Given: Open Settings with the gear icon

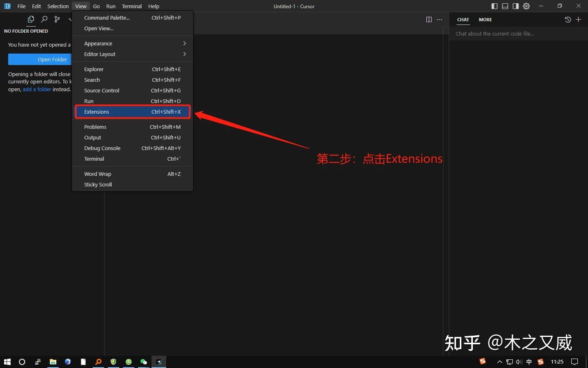Looking at the screenshot, I should pos(526,6).
